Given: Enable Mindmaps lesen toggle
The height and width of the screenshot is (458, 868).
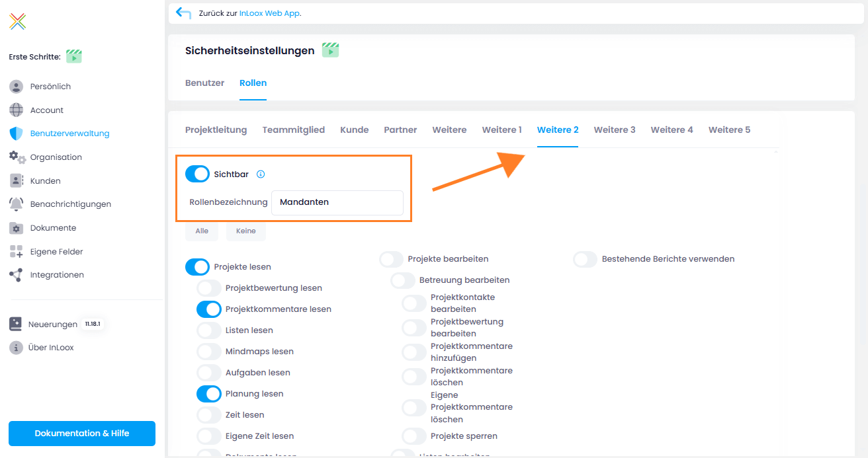Looking at the screenshot, I should coord(209,352).
